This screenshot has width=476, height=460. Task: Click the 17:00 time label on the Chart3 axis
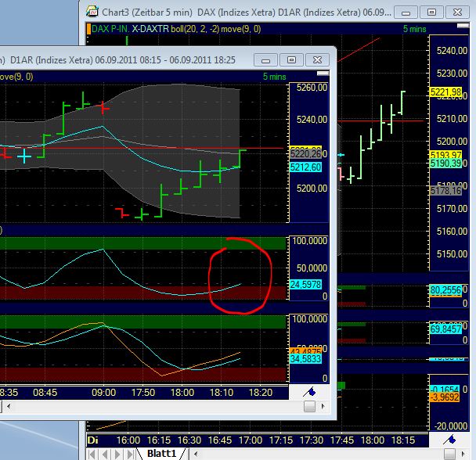[251, 440]
